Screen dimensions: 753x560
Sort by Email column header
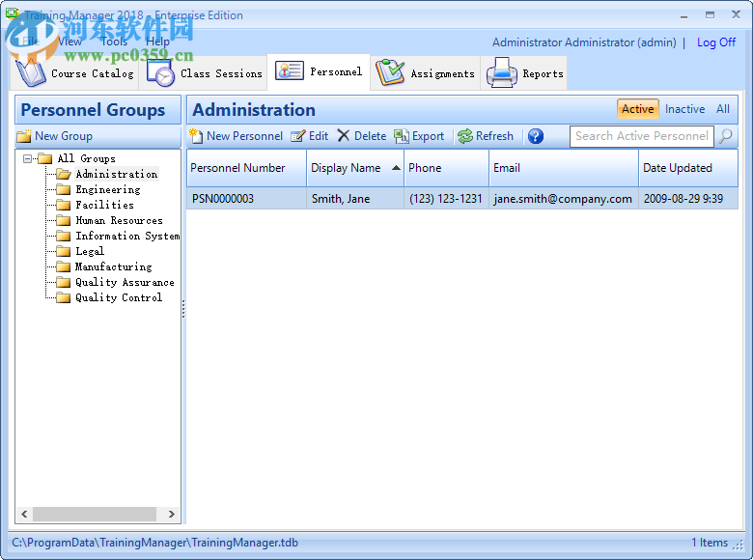pos(564,168)
